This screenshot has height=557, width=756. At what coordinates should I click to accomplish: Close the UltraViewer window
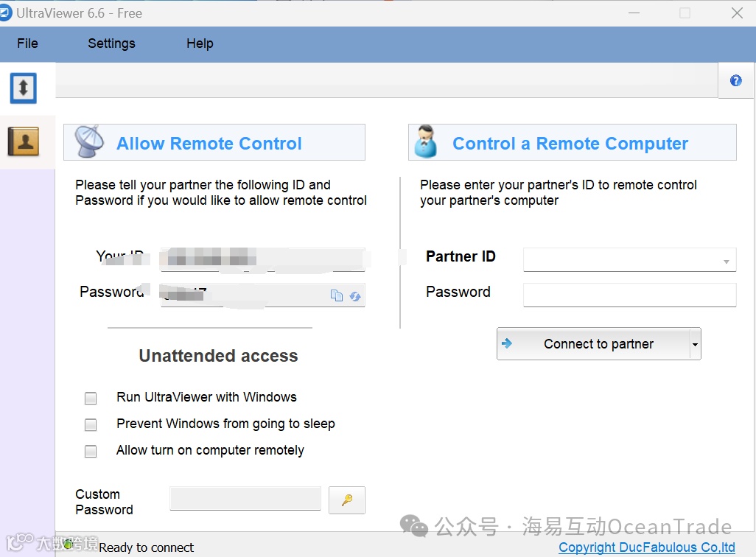[737, 13]
